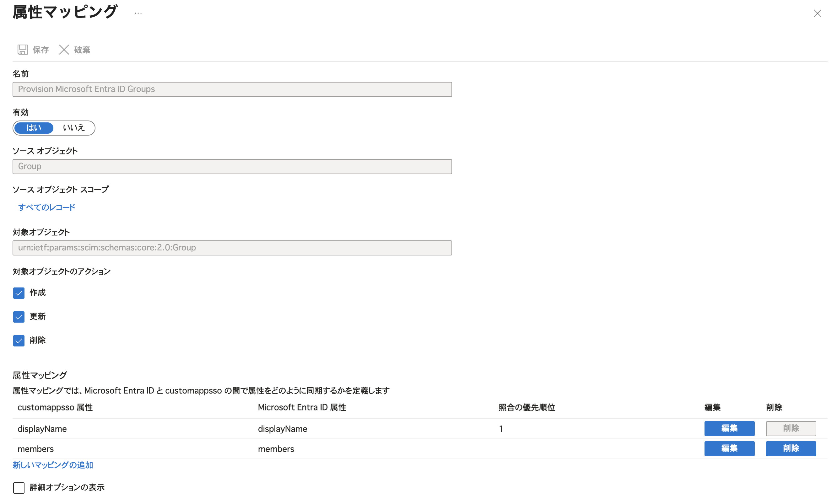Viewport: 837px width, 504px height.
Task: Click the 名前 name input field
Action: [x=232, y=89]
